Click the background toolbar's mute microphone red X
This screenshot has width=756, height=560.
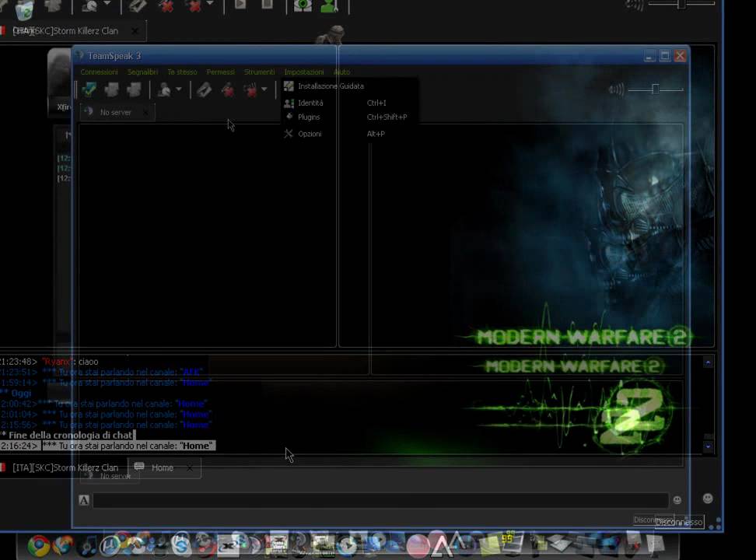(166, 5)
